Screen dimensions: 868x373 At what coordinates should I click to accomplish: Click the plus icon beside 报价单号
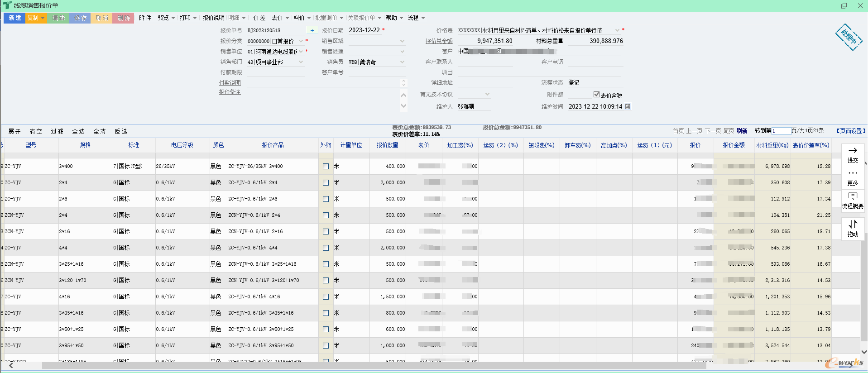tap(312, 30)
